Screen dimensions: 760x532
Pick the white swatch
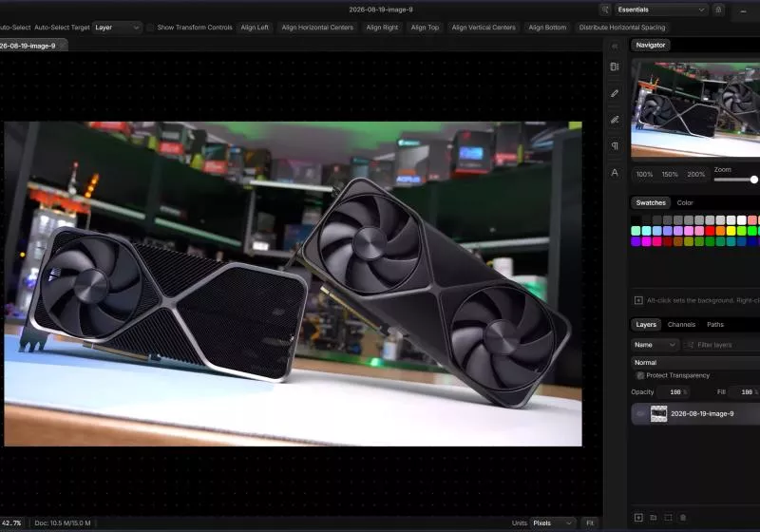click(742, 220)
